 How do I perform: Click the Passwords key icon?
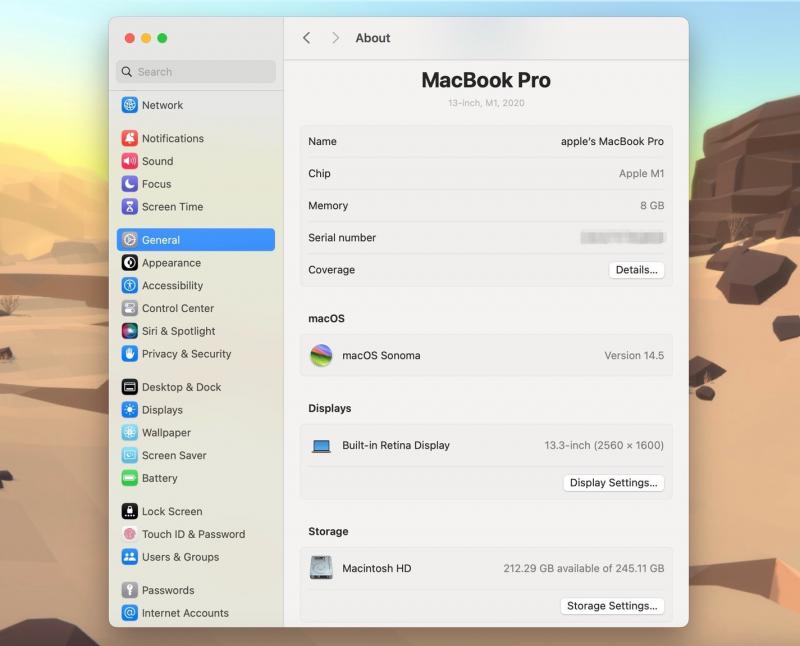click(x=130, y=590)
